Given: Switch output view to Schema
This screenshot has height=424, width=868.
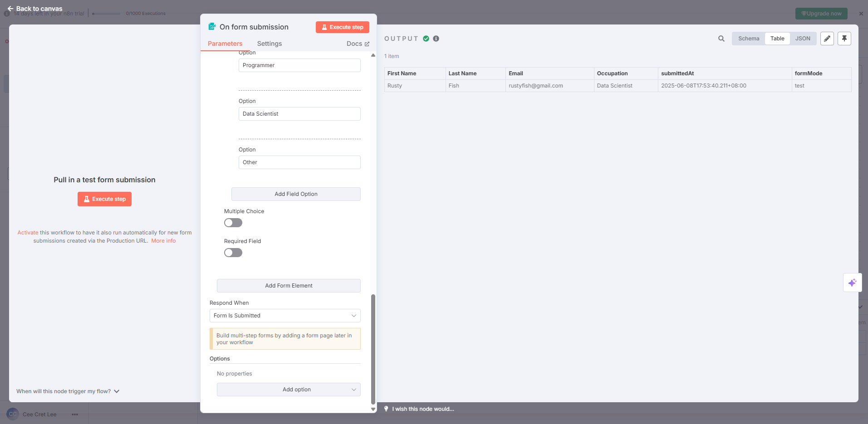Looking at the screenshot, I should 748,39.
